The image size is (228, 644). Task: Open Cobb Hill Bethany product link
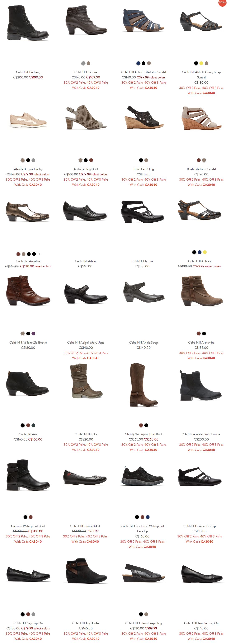pyautogui.click(x=28, y=72)
